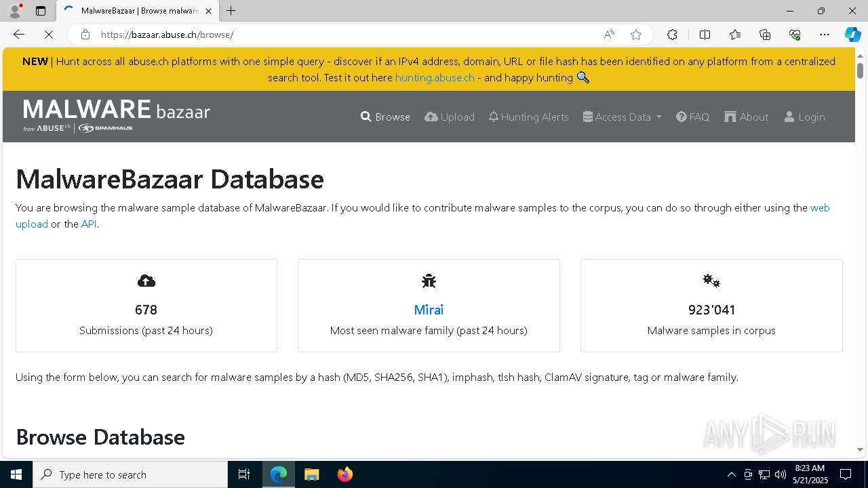
Task: Open the notification center
Action: (846, 474)
